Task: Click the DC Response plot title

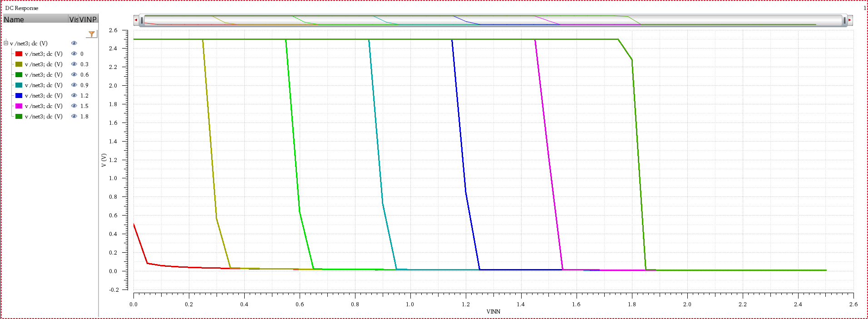Action: [x=22, y=8]
